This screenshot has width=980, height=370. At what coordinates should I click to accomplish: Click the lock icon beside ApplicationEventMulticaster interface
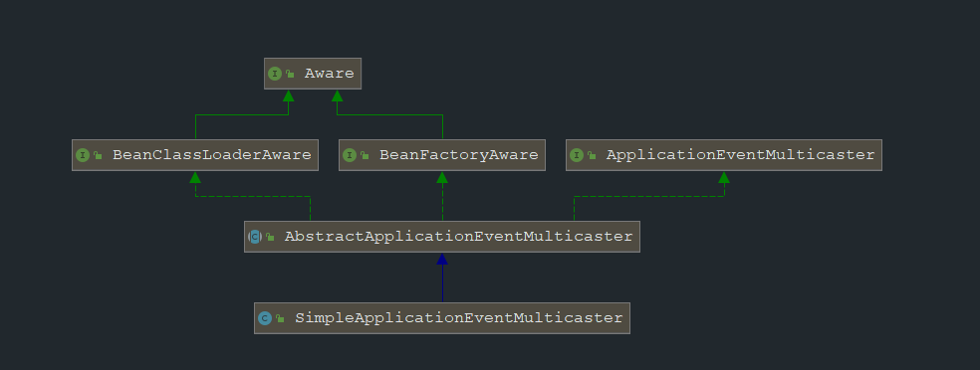(592, 155)
